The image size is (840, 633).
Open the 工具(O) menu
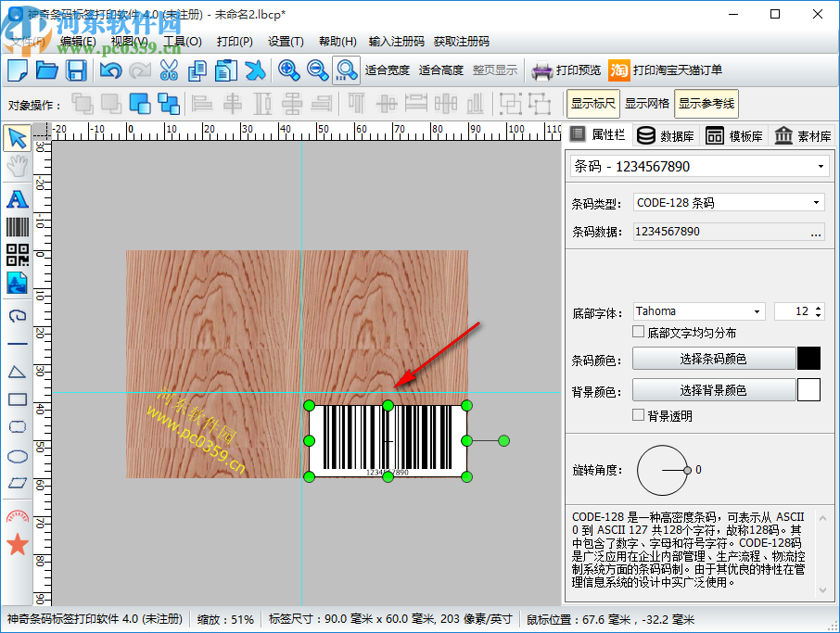(183, 41)
